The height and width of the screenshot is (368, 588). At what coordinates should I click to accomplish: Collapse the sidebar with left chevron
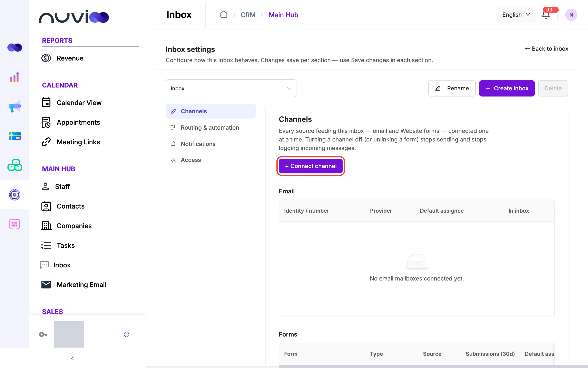(x=73, y=358)
